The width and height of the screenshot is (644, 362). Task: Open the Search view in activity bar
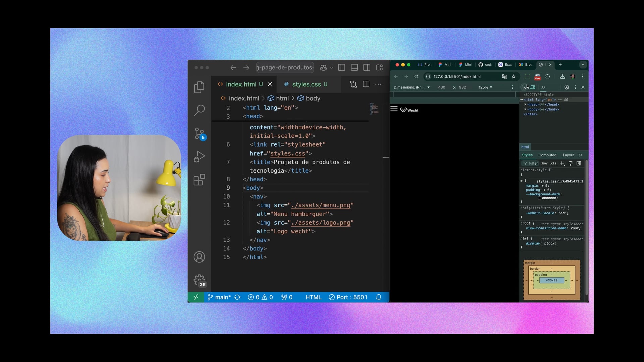point(199,110)
